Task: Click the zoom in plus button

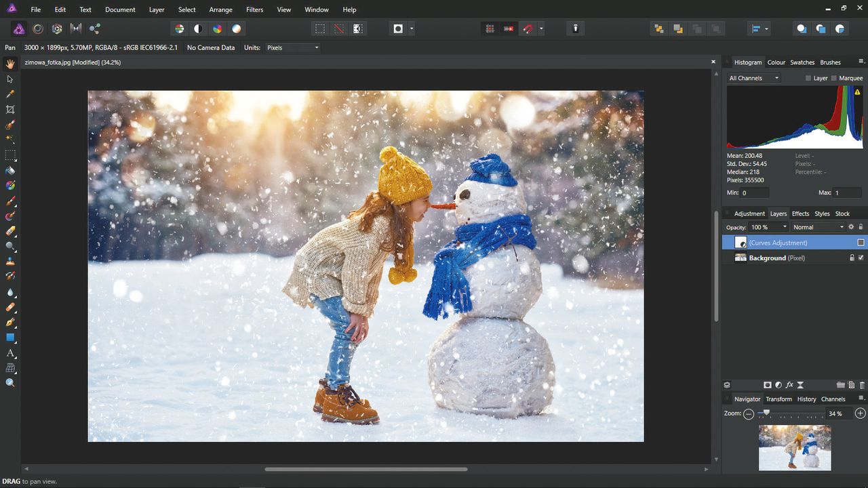Action: pos(861,413)
